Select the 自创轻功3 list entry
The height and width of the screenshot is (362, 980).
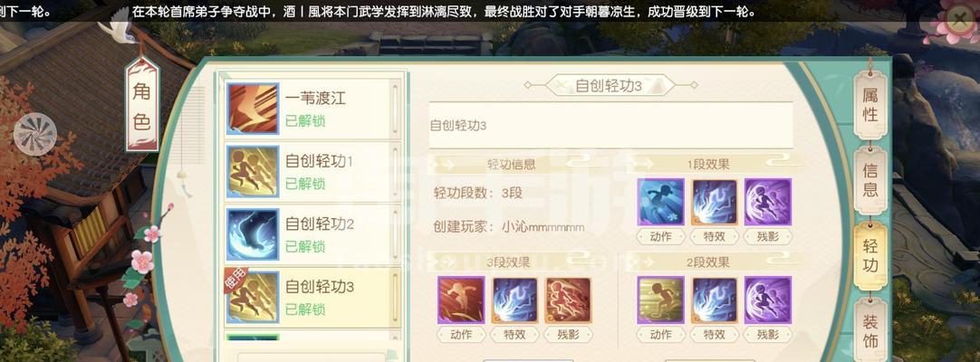(312, 298)
